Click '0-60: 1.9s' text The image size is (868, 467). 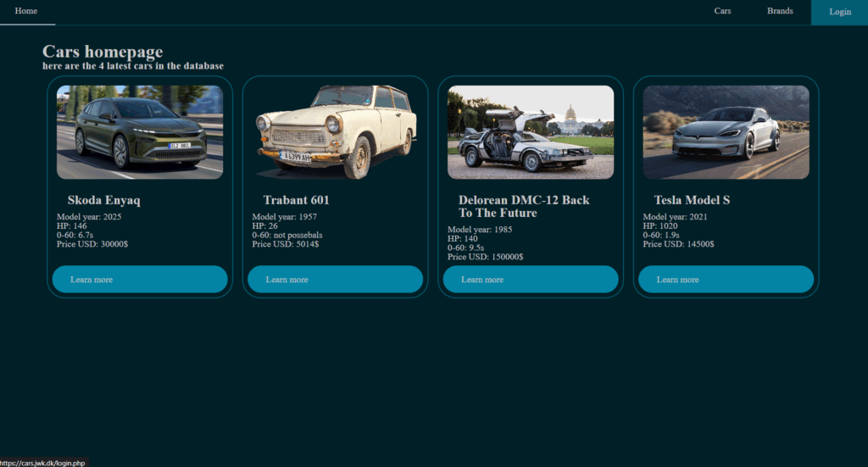pos(661,235)
